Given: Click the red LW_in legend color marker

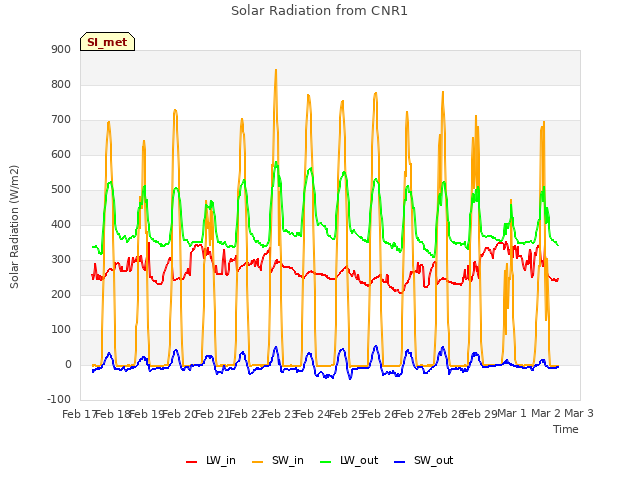Looking at the screenshot, I should pos(191,462).
